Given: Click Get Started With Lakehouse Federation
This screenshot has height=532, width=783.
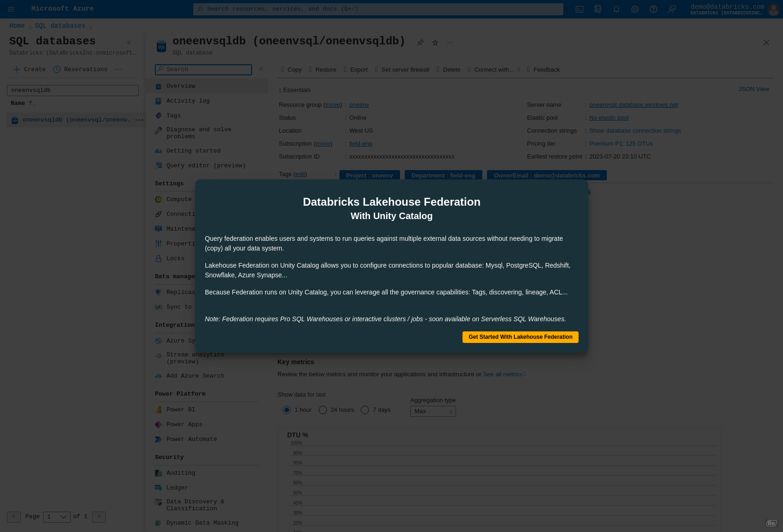Looking at the screenshot, I should [x=520, y=337].
